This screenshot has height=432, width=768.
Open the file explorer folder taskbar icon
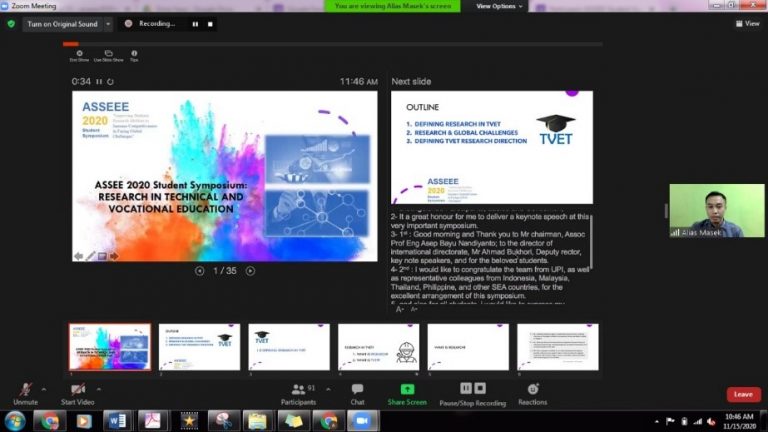[x=258, y=421]
